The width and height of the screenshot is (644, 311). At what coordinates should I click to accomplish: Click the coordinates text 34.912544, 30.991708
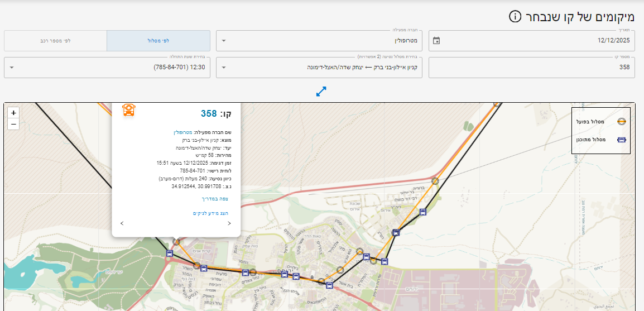tap(197, 186)
